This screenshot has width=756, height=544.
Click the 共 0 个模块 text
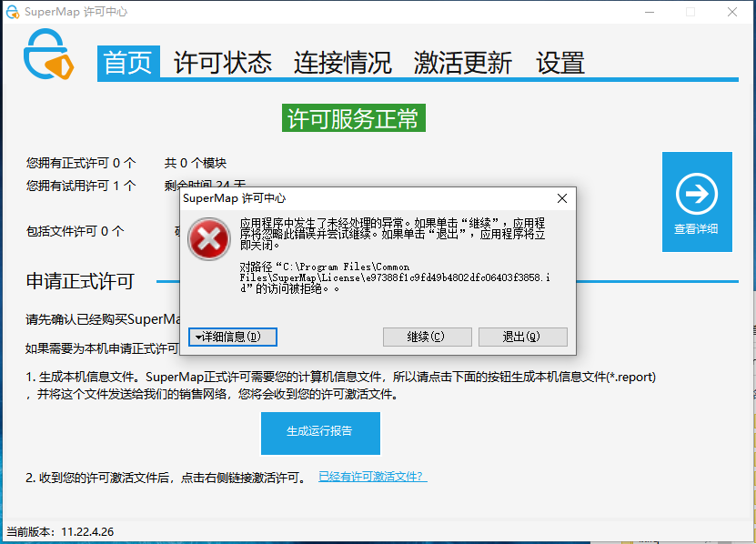pyautogui.click(x=196, y=163)
